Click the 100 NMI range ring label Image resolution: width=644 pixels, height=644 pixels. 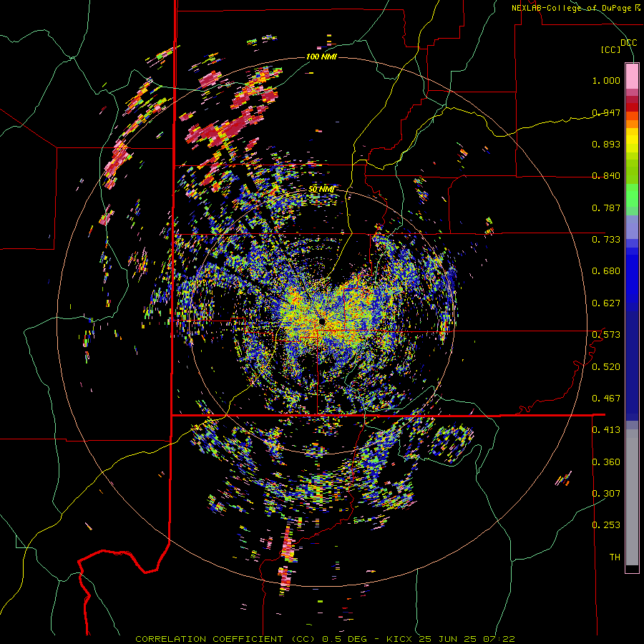tap(321, 57)
